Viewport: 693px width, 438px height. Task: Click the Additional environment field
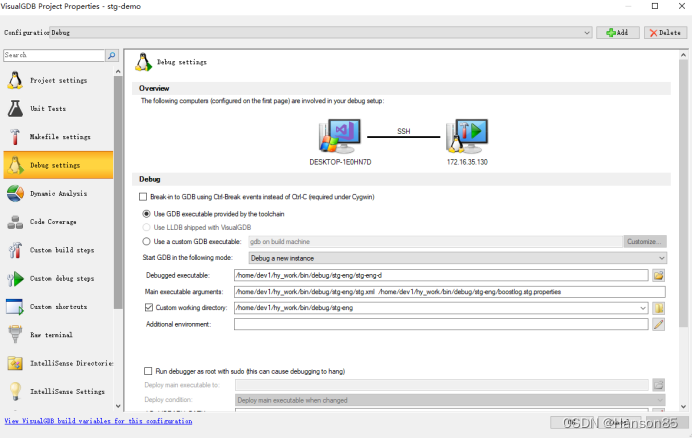pyautogui.click(x=441, y=324)
